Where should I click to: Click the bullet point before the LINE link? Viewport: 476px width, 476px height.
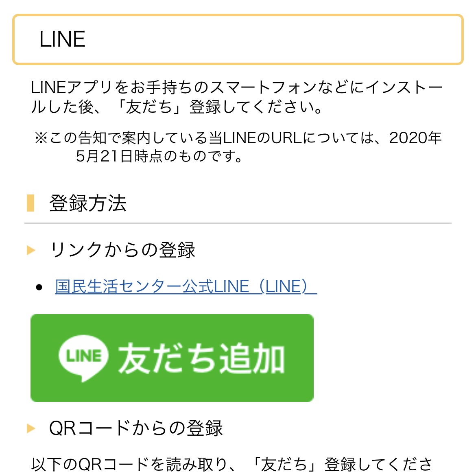pyautogui.click(x=39, y=287)
